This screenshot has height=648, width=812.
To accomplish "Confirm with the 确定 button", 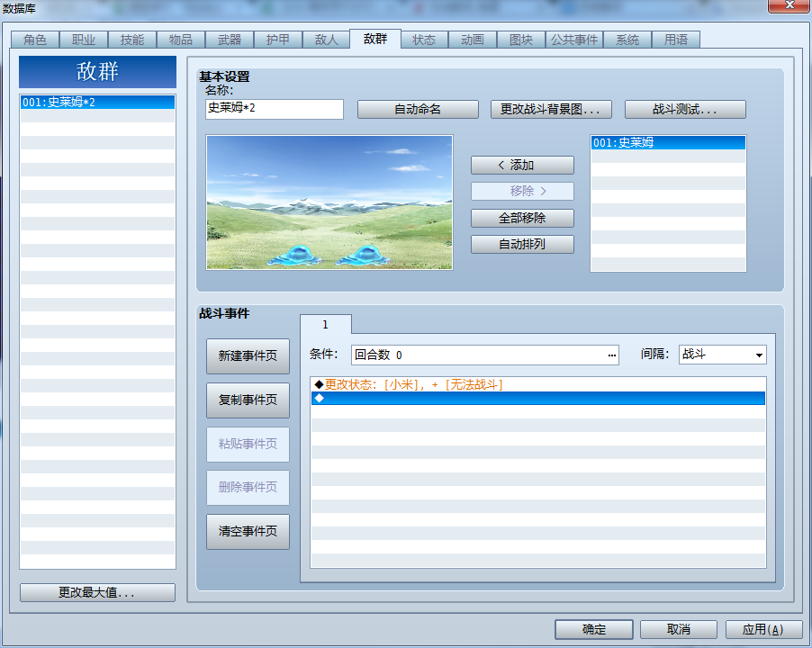I will (x=594, y=629).
